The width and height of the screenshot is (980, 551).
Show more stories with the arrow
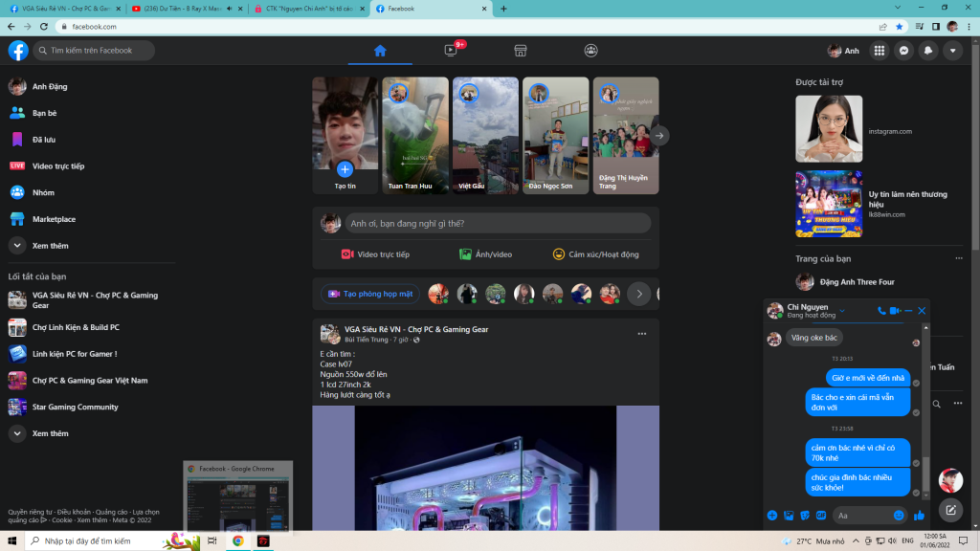[659, 136]
